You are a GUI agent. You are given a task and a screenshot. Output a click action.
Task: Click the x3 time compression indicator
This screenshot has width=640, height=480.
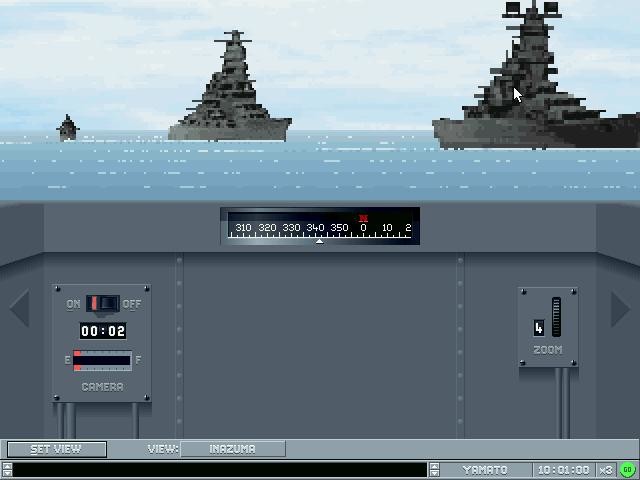coord(606,470)
